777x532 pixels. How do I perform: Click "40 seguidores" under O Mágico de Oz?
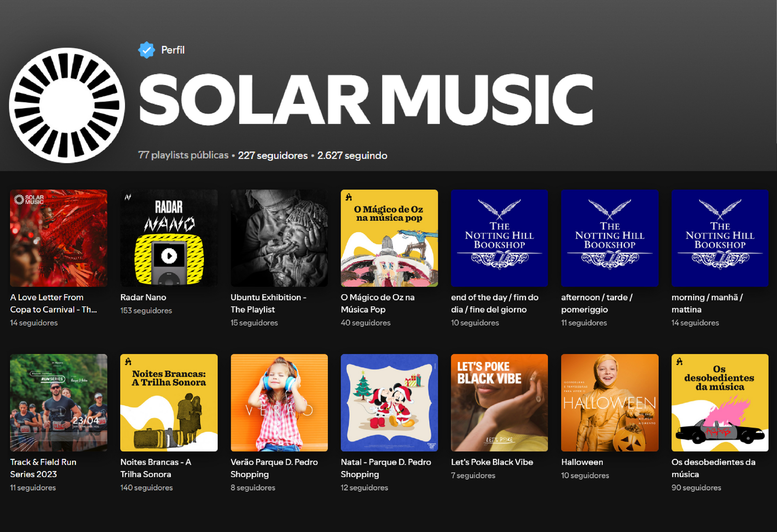[x=365, y=323]
